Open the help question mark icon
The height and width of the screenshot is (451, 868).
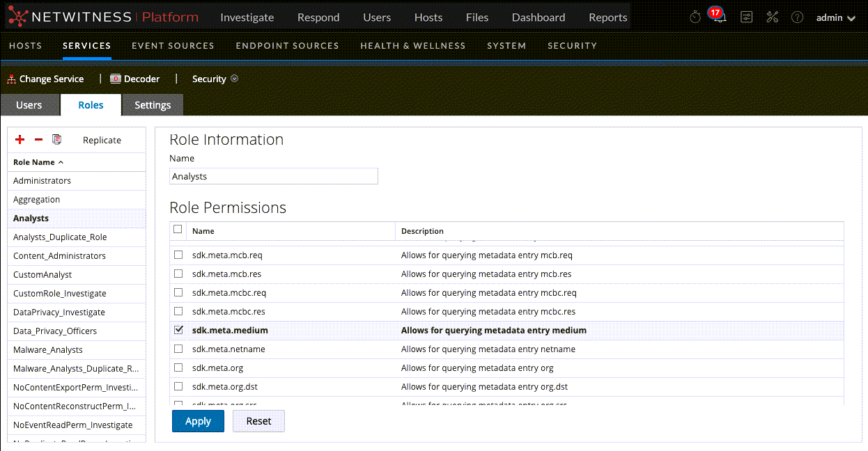click(x=798, y=17)
